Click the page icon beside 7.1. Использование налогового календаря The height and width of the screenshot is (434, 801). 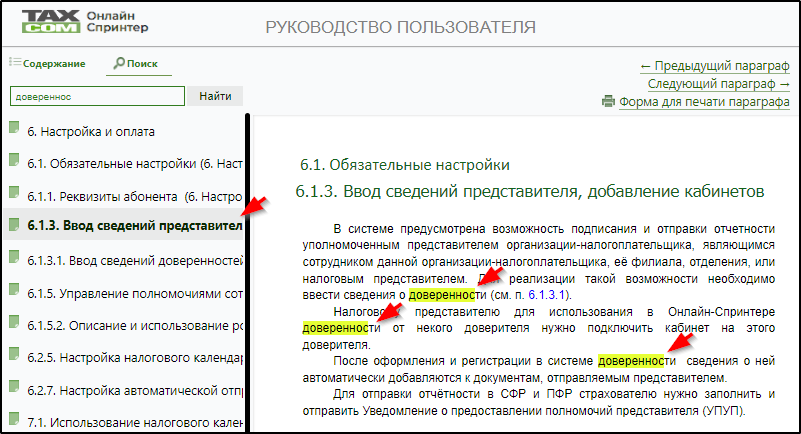click(x=14, y=420)
